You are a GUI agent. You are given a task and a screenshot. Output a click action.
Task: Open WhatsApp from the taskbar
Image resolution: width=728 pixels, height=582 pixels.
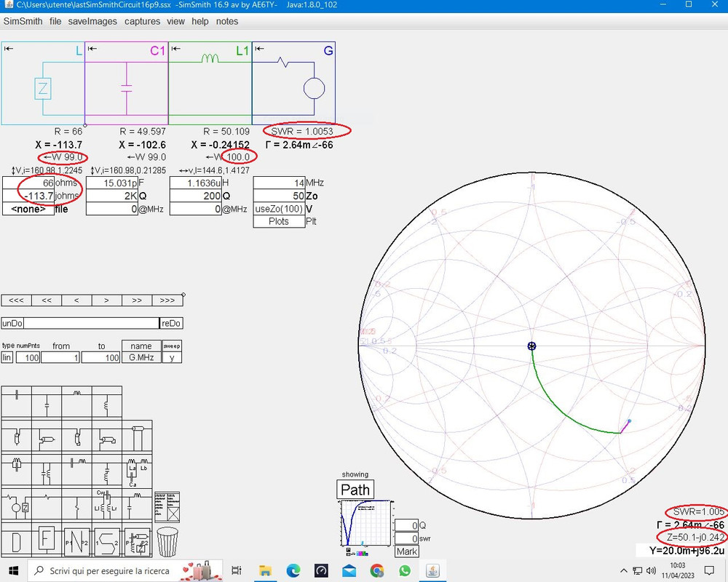point(404,570)
